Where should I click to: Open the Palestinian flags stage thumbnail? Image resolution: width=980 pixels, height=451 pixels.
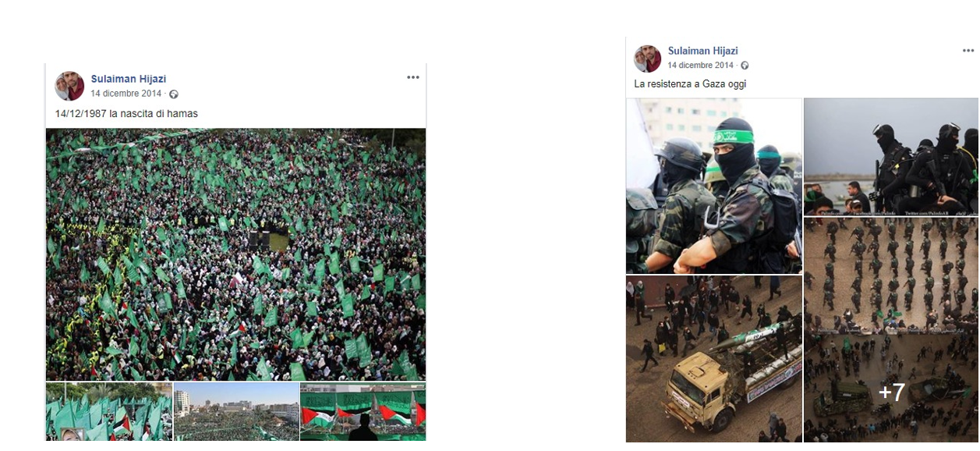tap(363, 412)
